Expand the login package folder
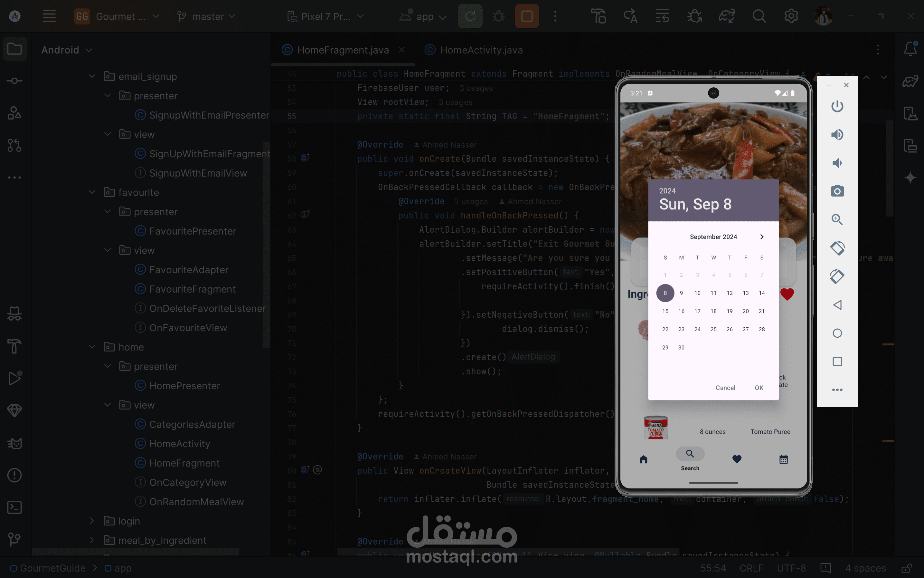The width and height of the screenshot is (924, 578). [x=92, y=521]
